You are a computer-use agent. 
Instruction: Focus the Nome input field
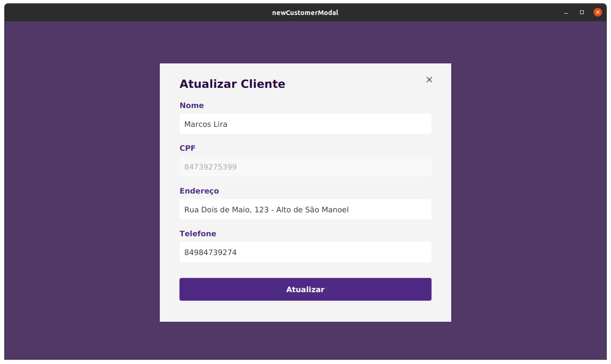click(305, 124)
